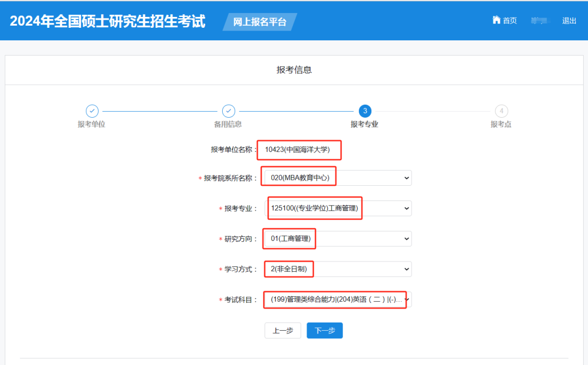Image resolution: width=588 pixels, height=365 pixels.
Task: Click the 退出 logout link
Action: coord(569,21)
